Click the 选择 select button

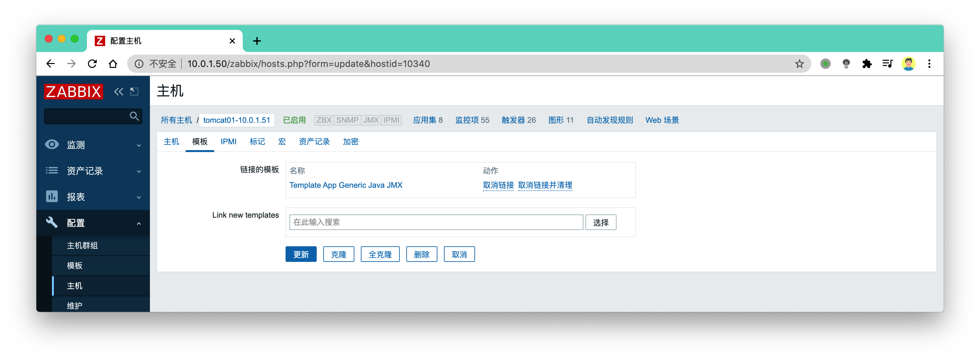tap(600, 222)
